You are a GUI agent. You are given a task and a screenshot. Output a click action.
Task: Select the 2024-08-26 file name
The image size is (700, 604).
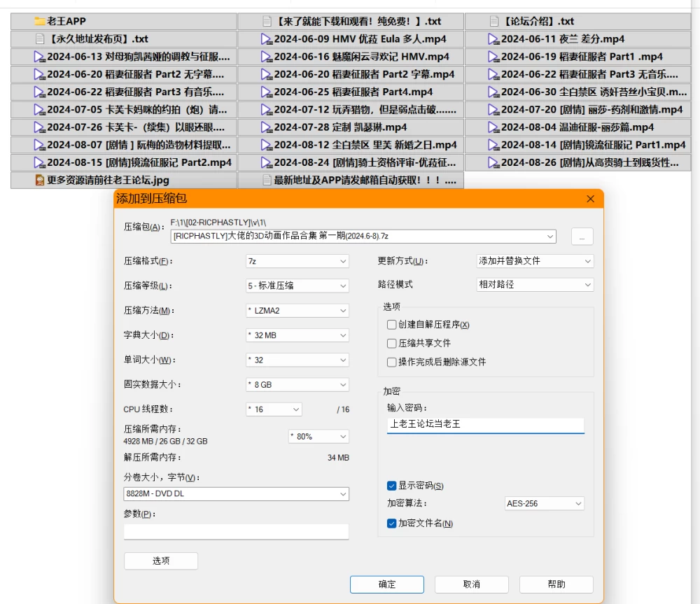pyautogui.click(x=589, y=162)
